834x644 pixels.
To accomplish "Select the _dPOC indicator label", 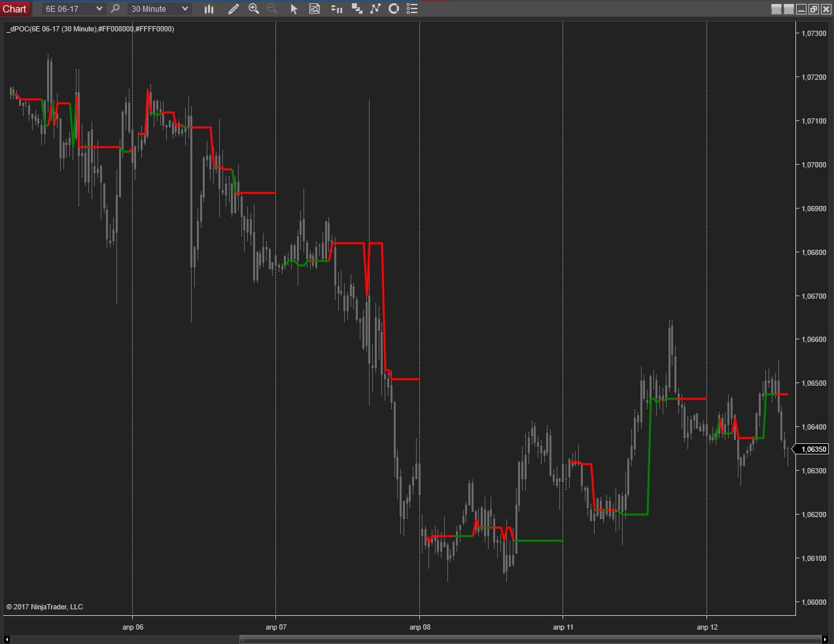I will (x=90, y=29).
